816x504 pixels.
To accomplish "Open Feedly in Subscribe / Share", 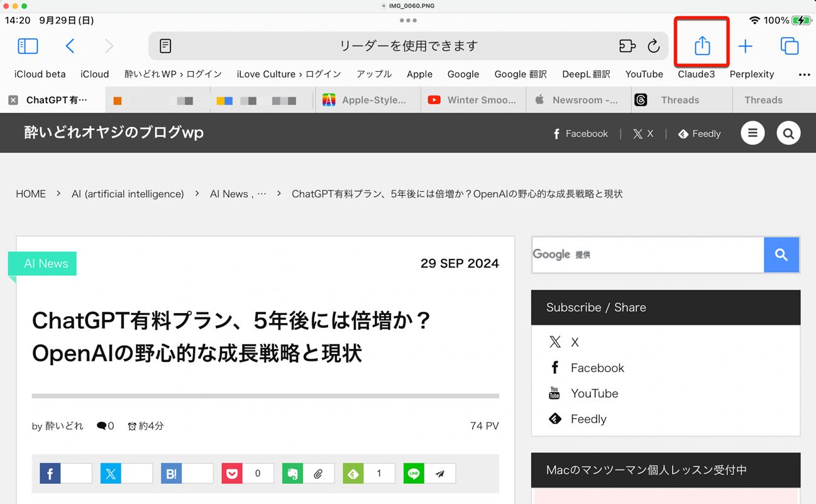I will [578, 419].
